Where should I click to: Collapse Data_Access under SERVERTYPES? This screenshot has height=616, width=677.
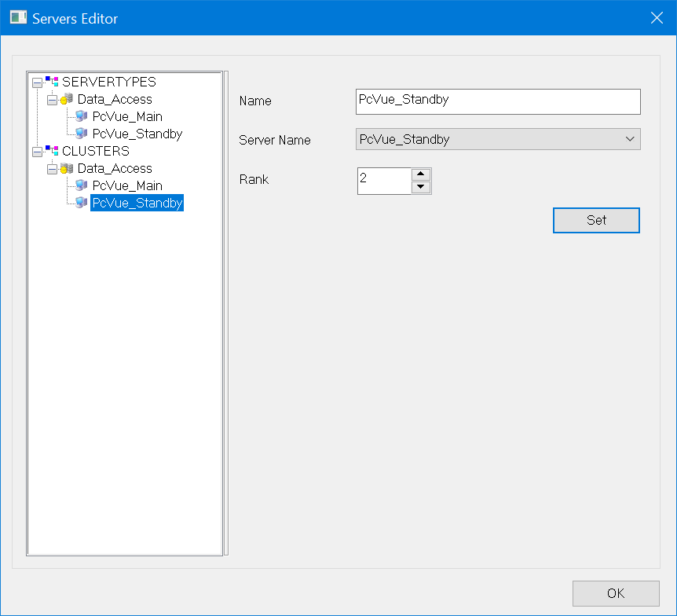52,100
